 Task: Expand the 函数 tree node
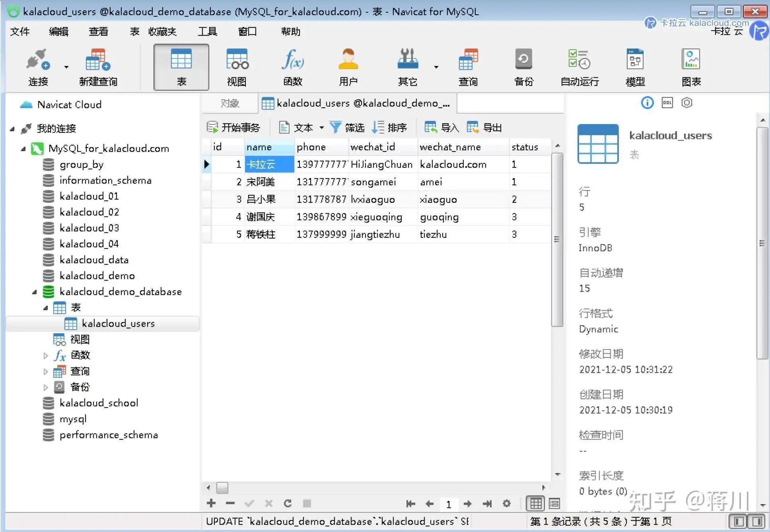(x=45, y=355)
